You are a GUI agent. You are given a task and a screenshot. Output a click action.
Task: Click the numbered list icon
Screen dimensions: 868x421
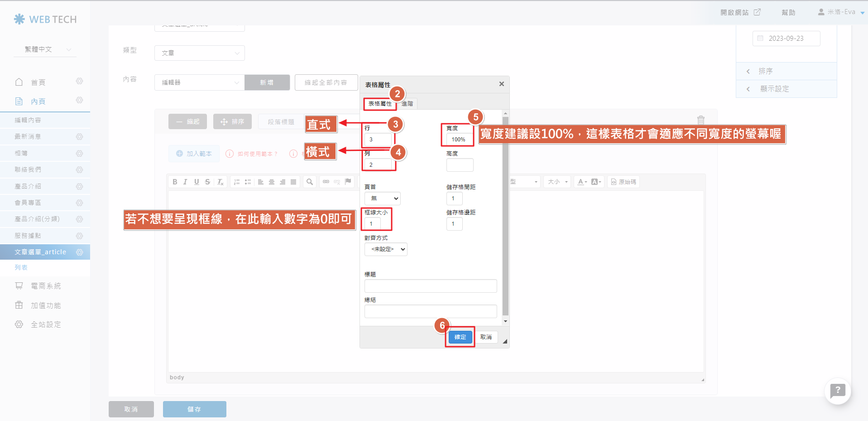coord(237,182)
